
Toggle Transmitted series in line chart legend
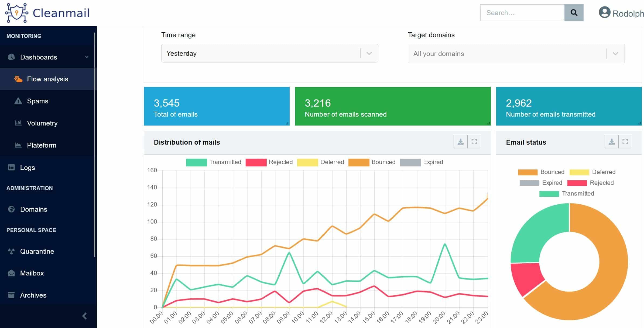click(214, 162)
